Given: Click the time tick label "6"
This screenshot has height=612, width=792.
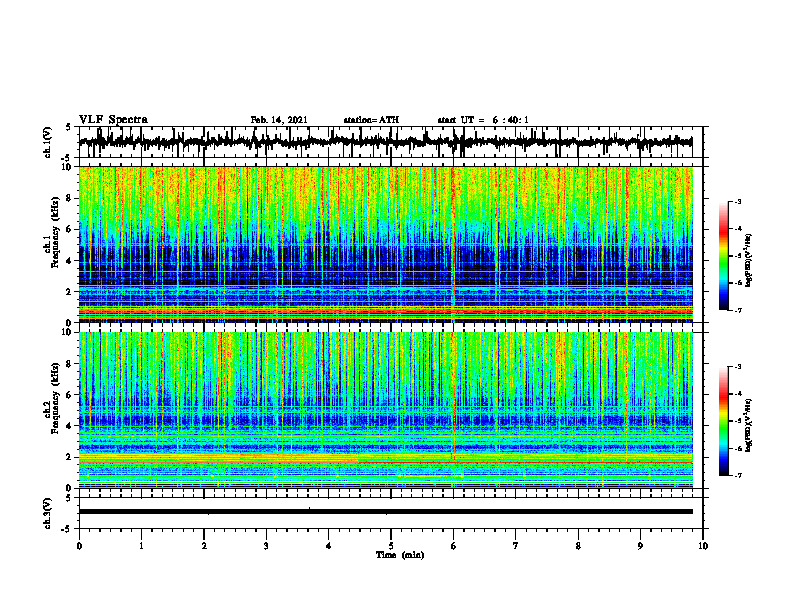Looking at the screenshot, I should [x=454, y=546].
